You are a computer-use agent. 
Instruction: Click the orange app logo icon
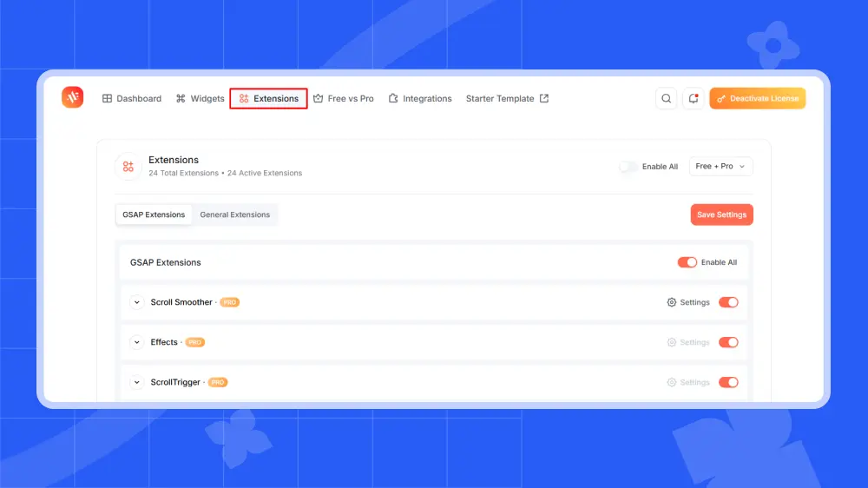[x=73, y=97]
